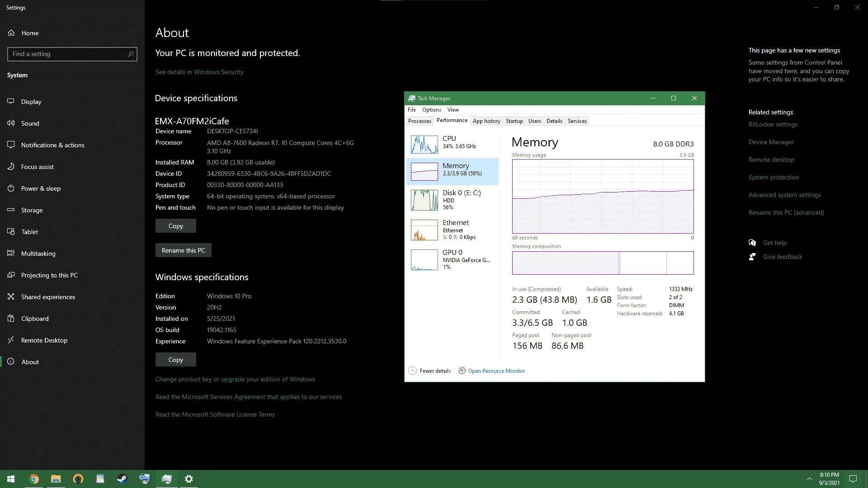Screen dimensions: 868x488
Task: Click the taskbar clock showing 8:10 PM
Action: [829, 479]
